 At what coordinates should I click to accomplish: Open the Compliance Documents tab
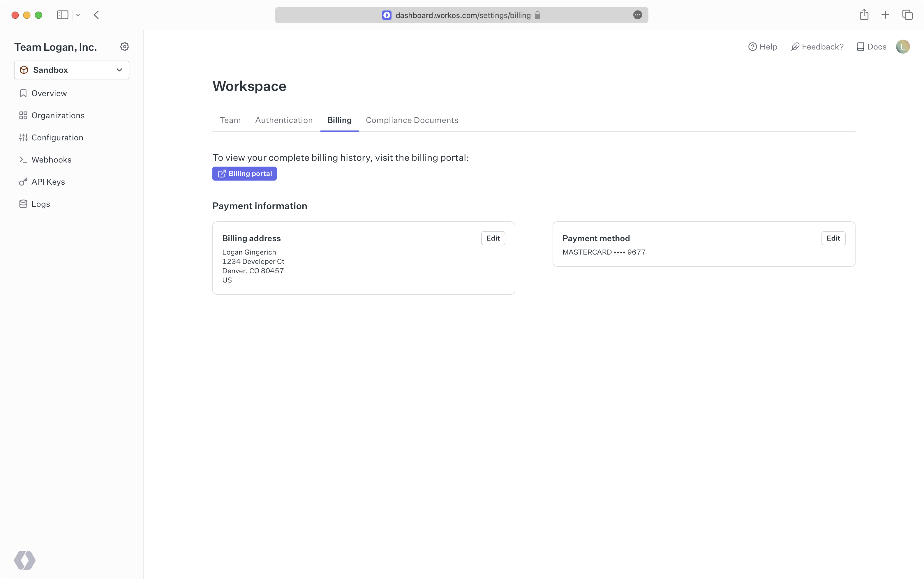pos(411,120)
